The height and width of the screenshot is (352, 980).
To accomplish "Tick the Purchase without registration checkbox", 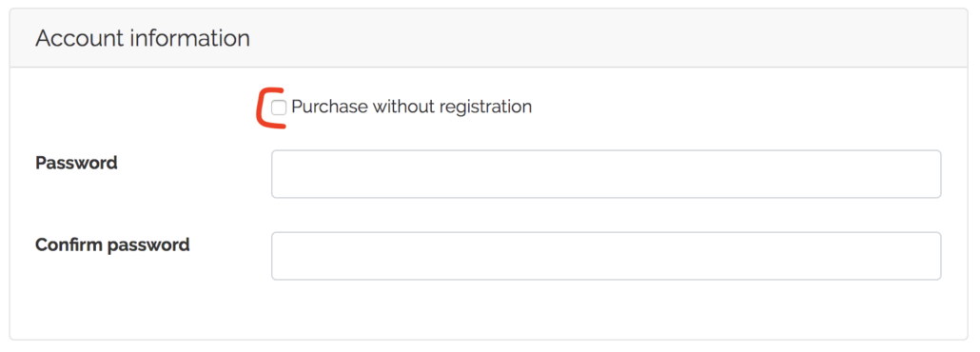I will (x=279, y=108).
